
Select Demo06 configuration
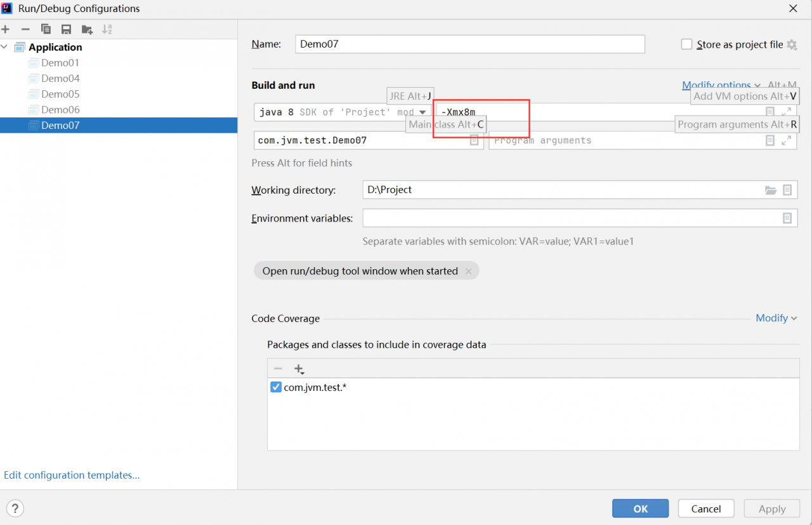[x=60, y=110]
